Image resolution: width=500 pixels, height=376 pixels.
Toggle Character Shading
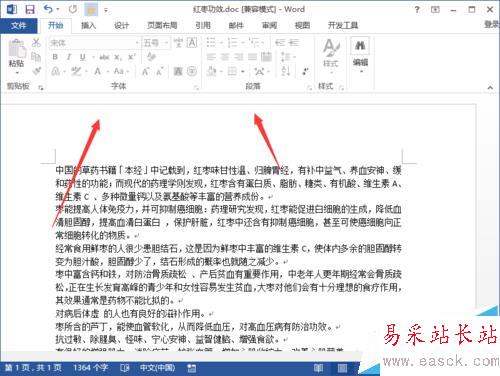[x=178, y=71]
